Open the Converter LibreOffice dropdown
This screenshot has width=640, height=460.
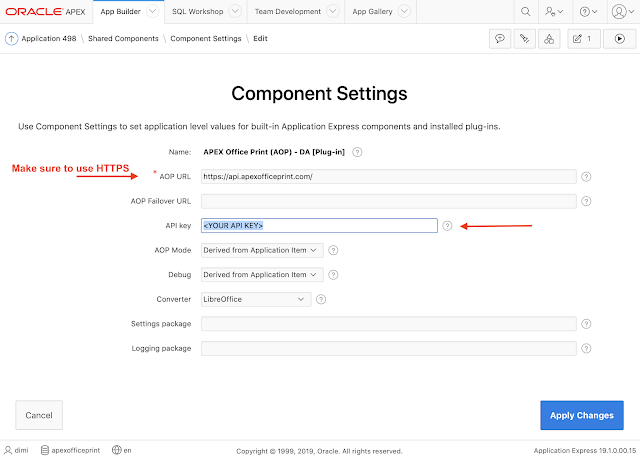[256, 298]
